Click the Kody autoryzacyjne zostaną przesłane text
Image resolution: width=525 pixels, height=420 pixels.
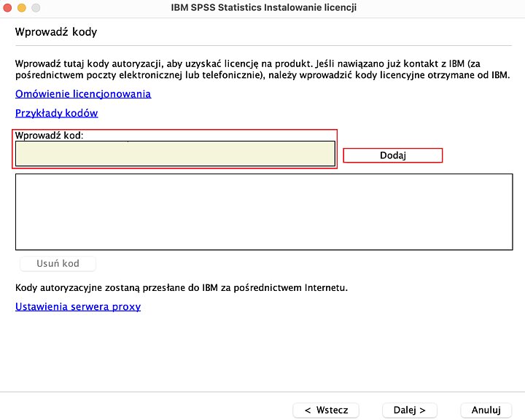point(182,288)
